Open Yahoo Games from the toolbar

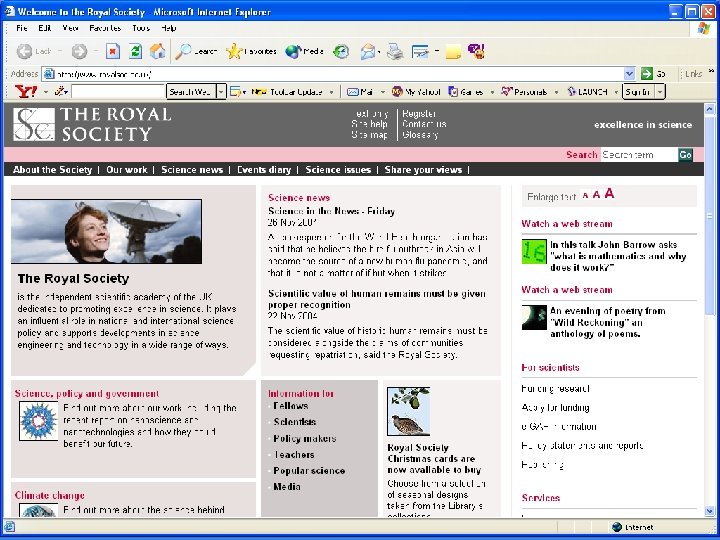(x=466, y=92)
